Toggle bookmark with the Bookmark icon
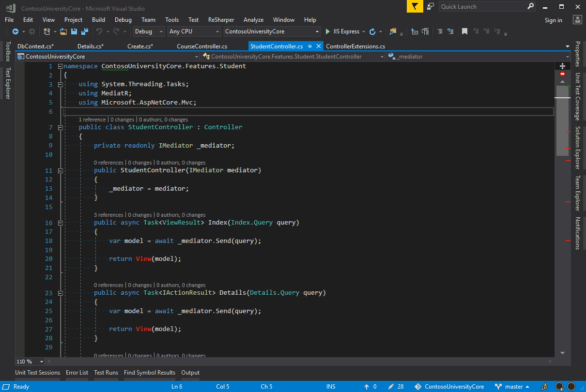Viewport: 586px width, 392px height. coord(464,31)
